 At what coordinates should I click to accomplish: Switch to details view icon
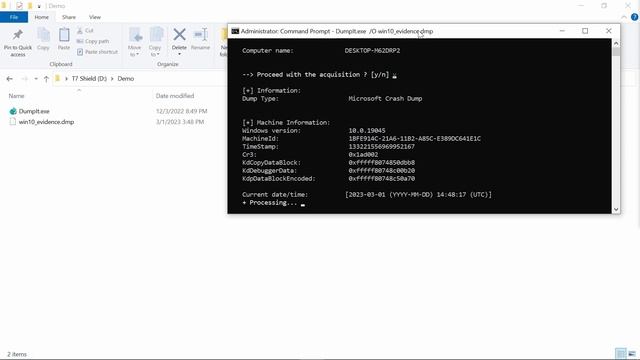[x=621, y=353]
